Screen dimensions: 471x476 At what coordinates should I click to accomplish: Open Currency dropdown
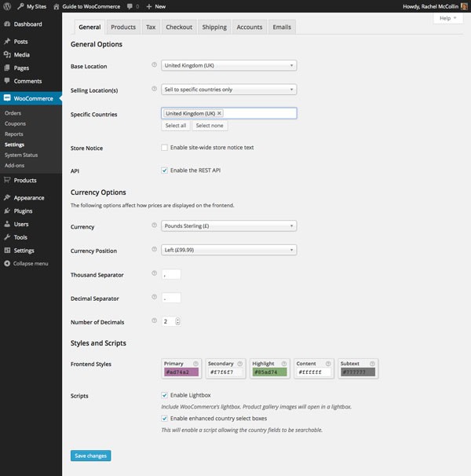[228, 226]
